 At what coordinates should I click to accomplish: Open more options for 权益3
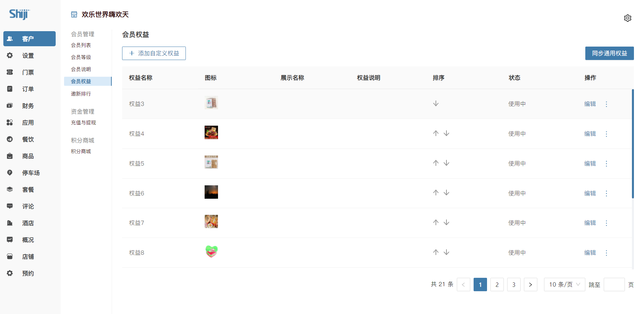[606, 104]
